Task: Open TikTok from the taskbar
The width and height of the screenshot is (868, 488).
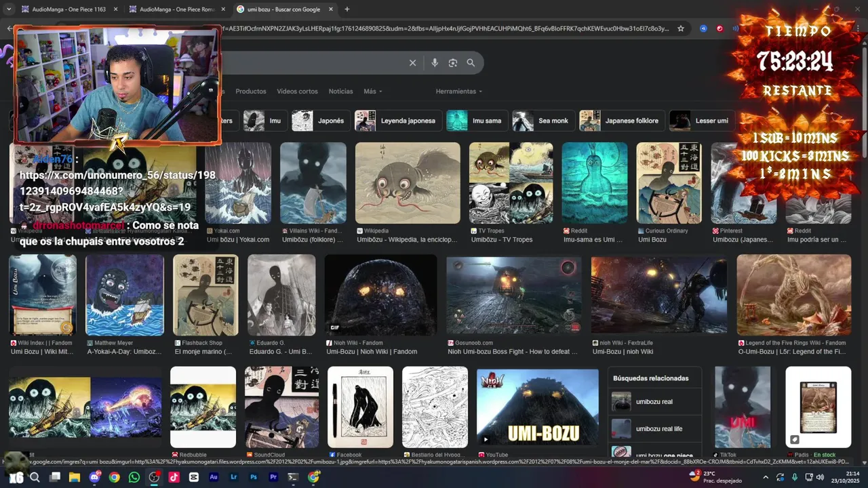Action: [174, 477]
